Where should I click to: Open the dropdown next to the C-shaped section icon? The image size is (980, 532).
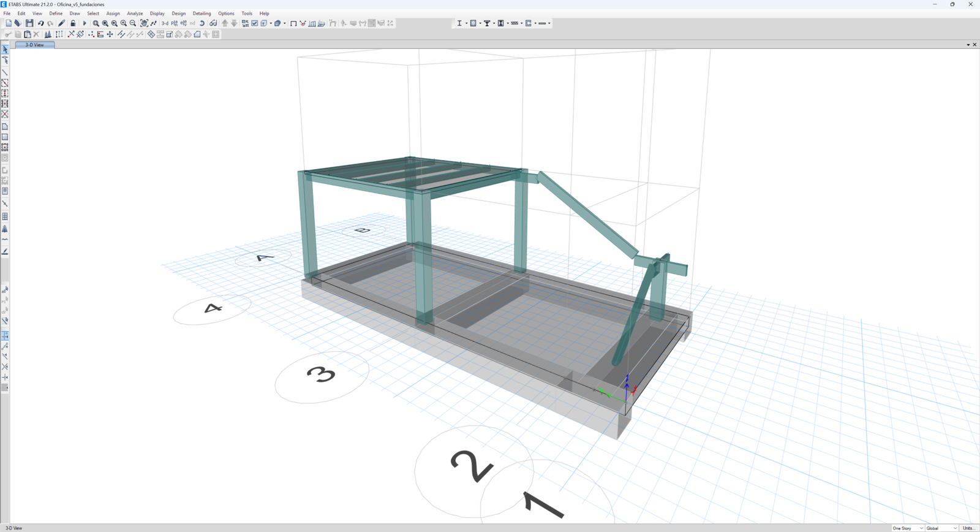535,23
